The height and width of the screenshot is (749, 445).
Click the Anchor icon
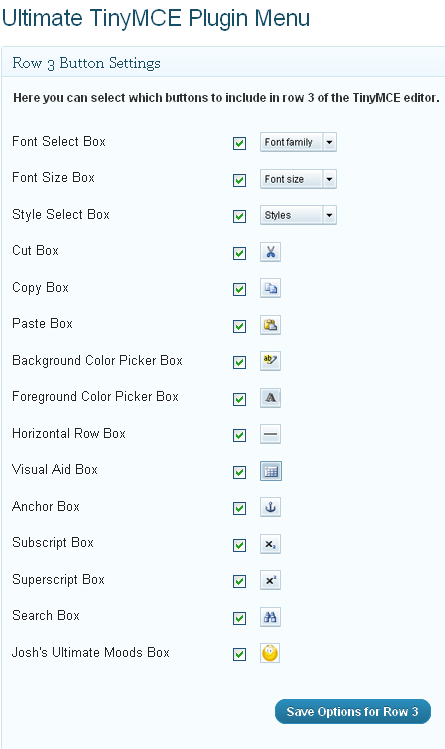coord(270,507)
